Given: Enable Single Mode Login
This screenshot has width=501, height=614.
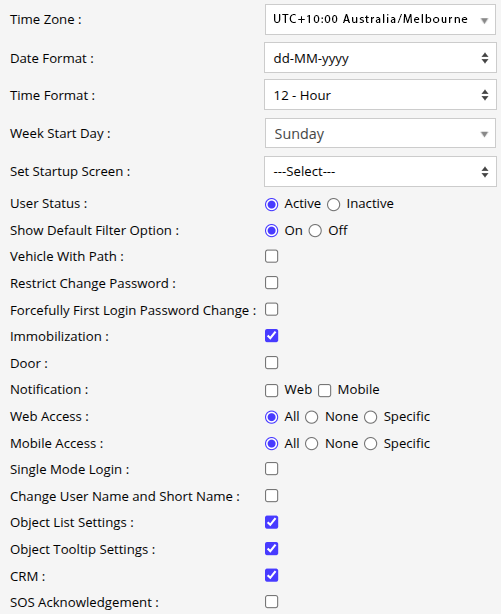Looking at the screenshot, I should tap(271, 469).
